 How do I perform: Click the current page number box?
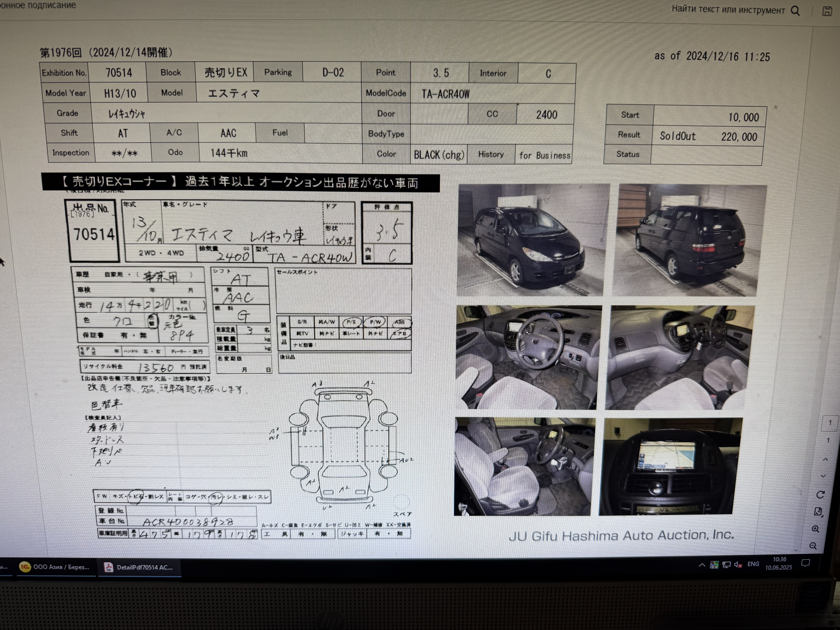pyautogui.click(x=830, y=423)
